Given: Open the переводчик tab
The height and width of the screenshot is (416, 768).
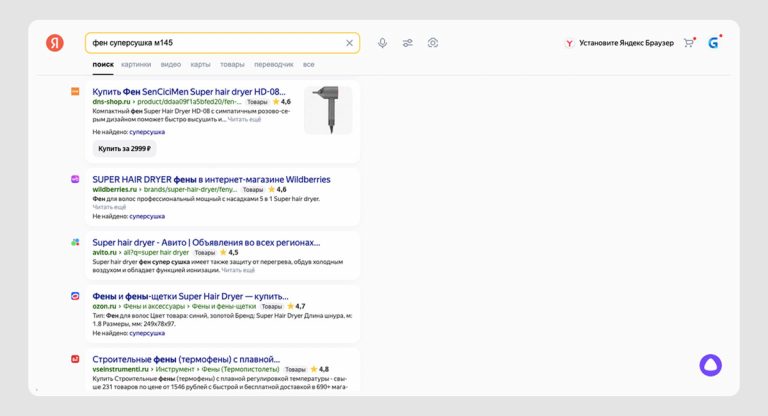Looking at the screenshot, I should (x=274, y=64).
